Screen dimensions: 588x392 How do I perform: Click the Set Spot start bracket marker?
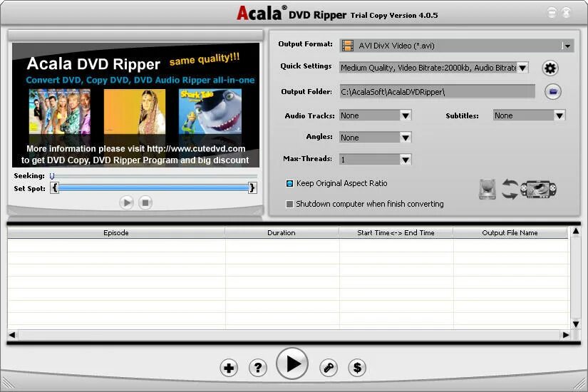point(55,187)
